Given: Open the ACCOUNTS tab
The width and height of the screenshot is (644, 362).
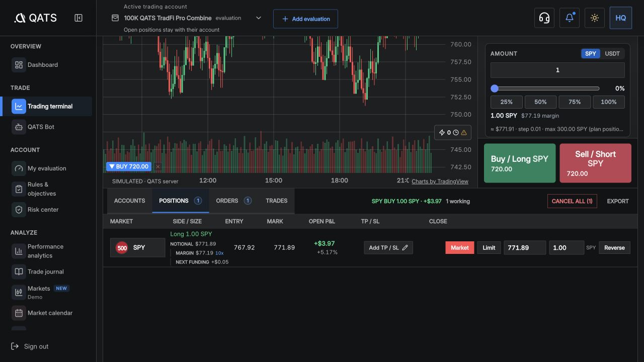Looking at the screenshot, I should 129,201.
